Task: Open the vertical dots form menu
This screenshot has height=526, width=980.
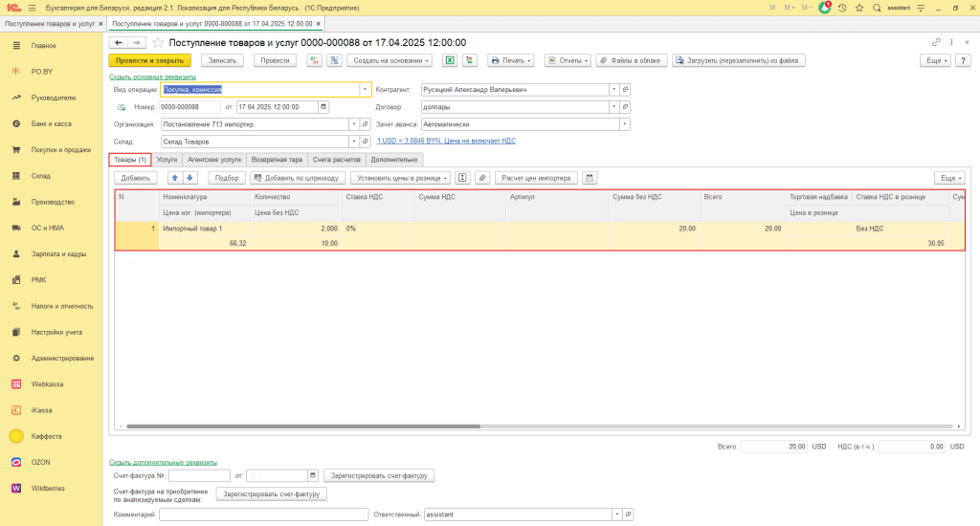Action: point(952,42)
